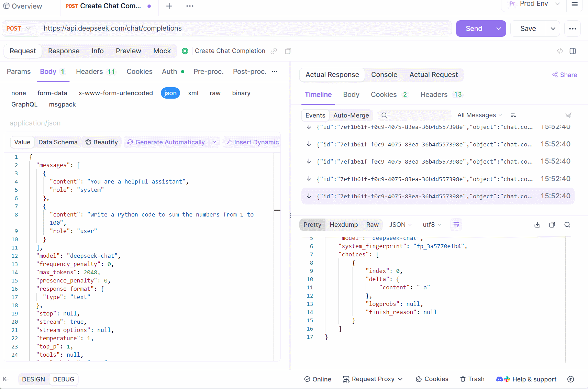
Task: Switch to Auto-Merge view
Action: tap(351, 115)
